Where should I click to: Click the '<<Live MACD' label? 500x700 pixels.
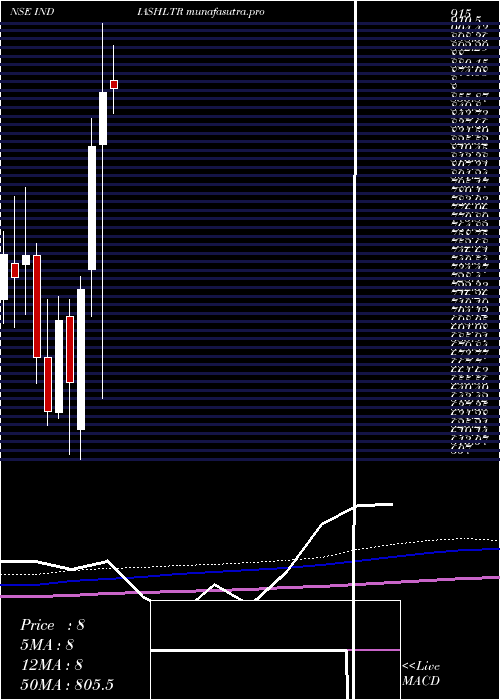pyautogui.click(x=421, y=674)
